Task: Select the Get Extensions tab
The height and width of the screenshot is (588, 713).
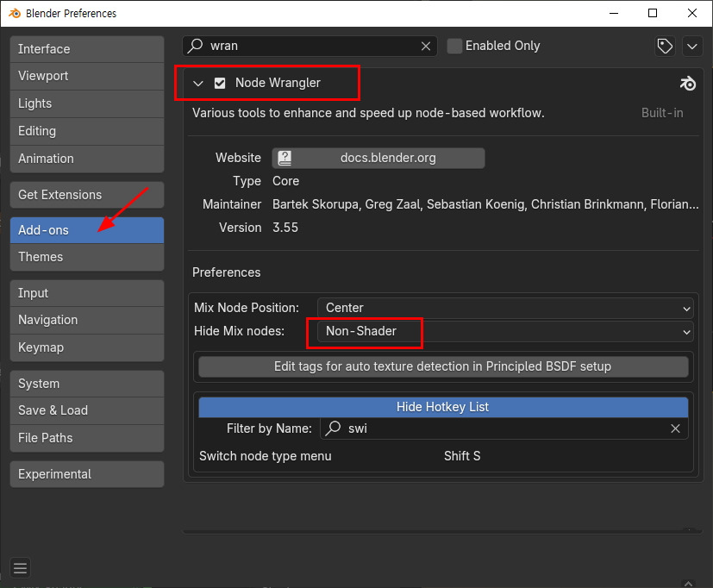Action: pos(87,195)
